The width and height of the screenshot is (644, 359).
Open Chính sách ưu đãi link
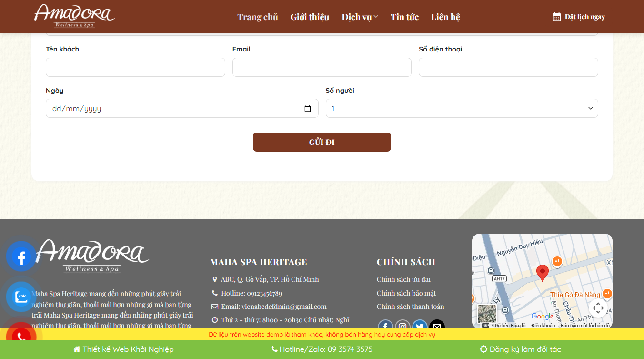tap(403, 279)
